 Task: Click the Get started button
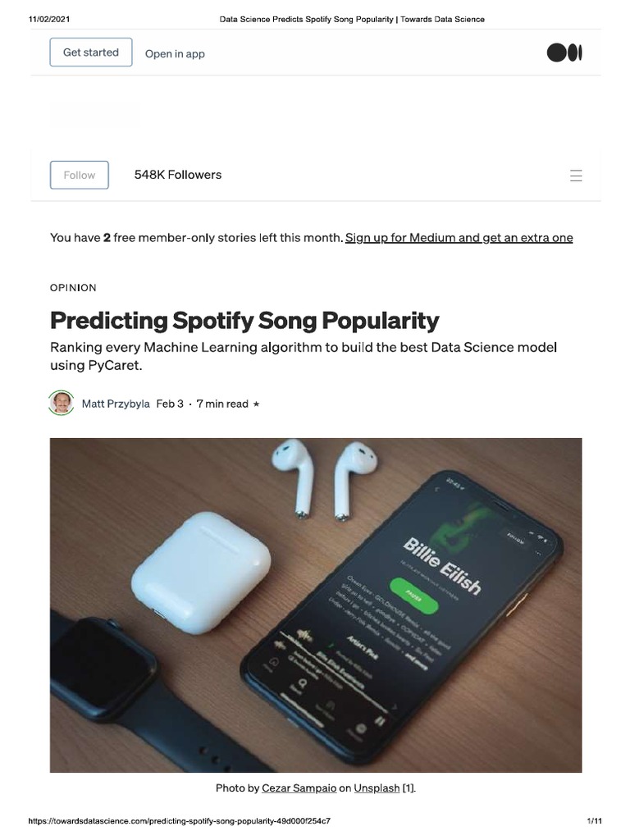(x=91, y=52)
